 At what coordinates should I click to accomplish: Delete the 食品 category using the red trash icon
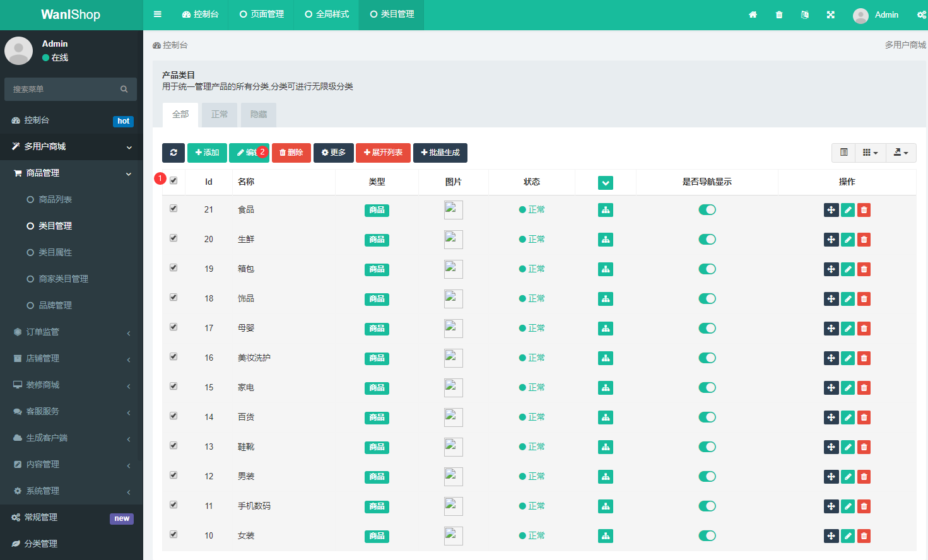click(864, 210)
